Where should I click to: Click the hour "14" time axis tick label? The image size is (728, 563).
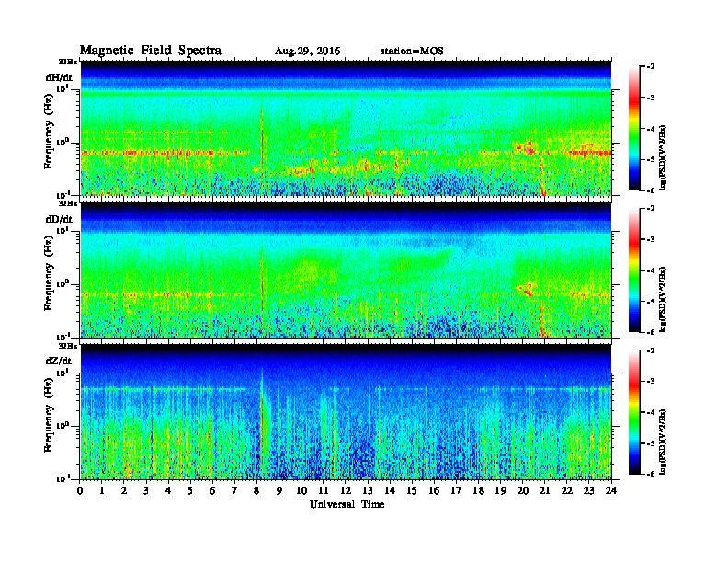click(390, 491)
